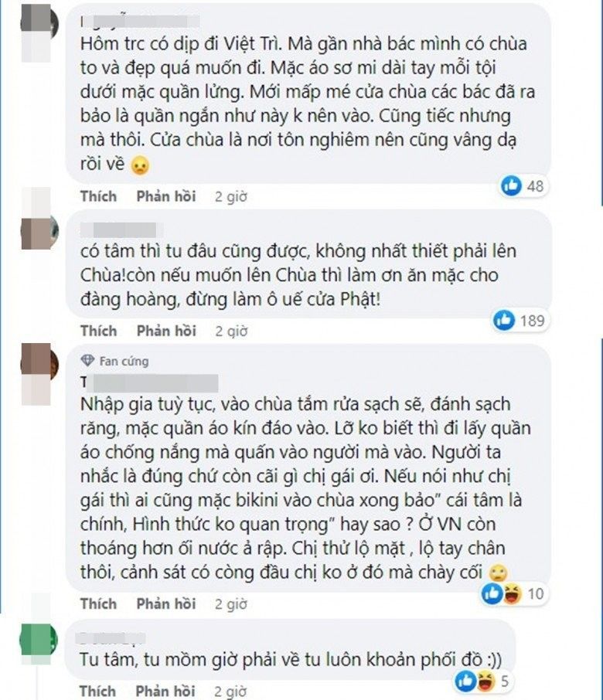Like the 'Tu tâm, tu mồm' comment with Thích
603x700 pixels.
[98, 691]
